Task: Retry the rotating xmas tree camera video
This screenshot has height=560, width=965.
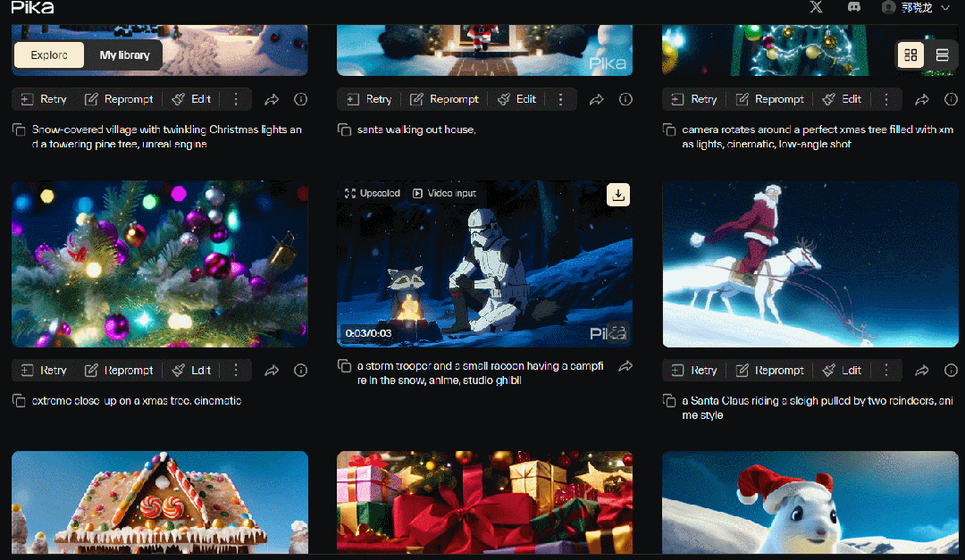Action: click(x=694, y=99)
